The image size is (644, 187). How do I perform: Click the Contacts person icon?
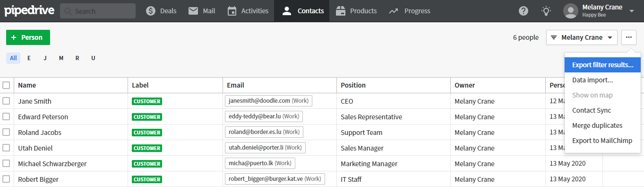[287, 11]
